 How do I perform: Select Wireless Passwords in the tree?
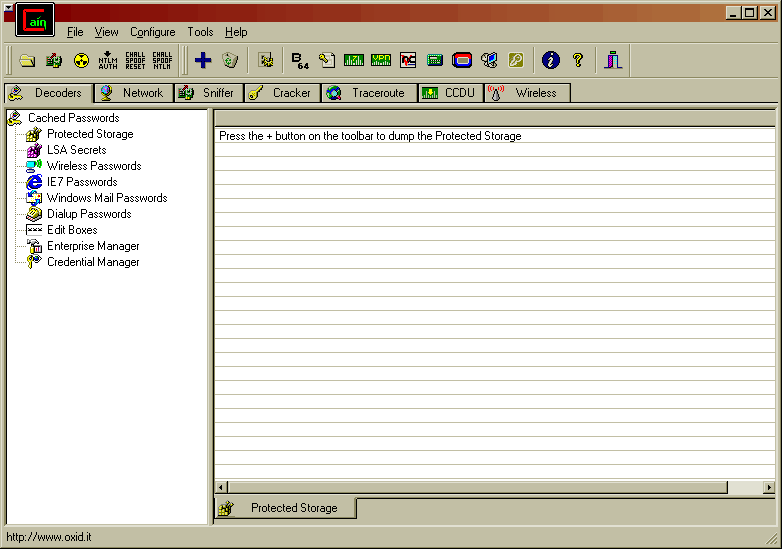click(94, 166)
